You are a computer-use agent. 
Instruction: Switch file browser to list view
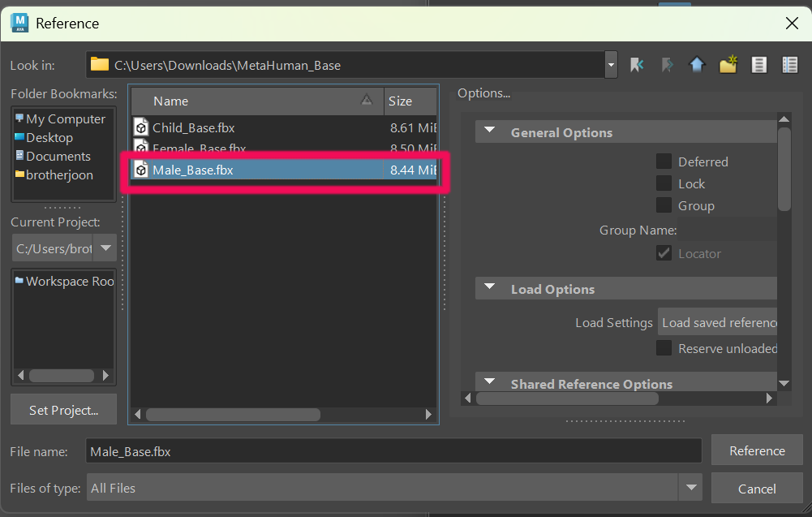(x=758, y=65)
